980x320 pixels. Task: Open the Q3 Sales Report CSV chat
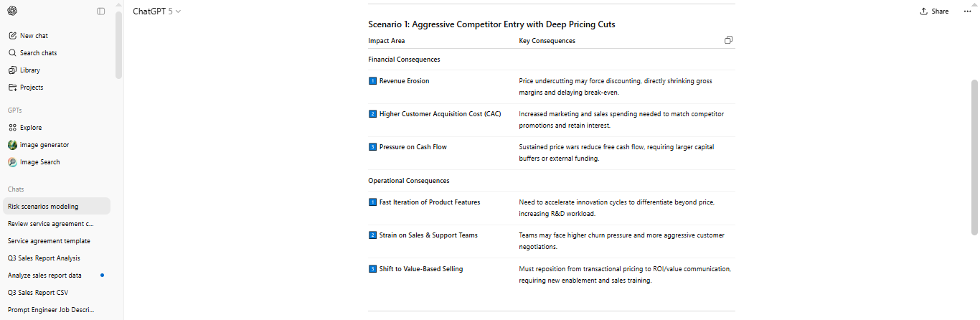39,293
